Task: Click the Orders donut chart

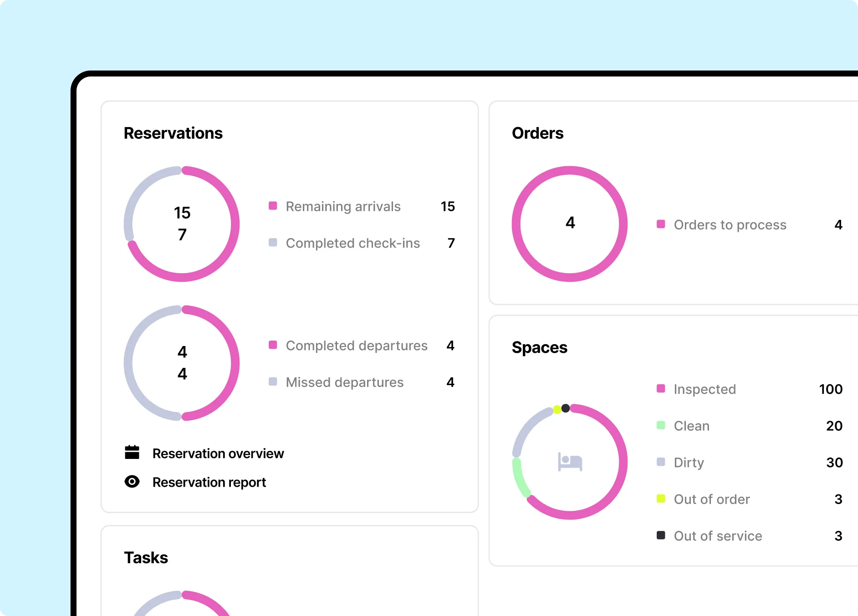Action: coord(570,224)
